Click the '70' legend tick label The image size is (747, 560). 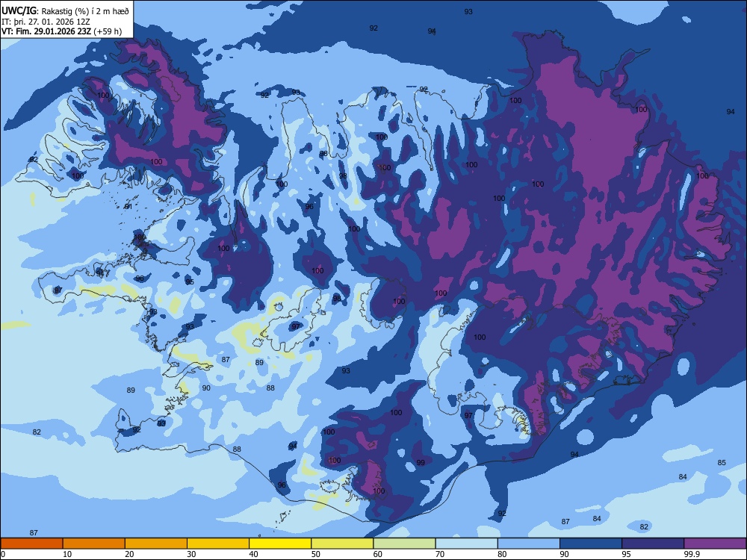(x=440, y=554)
